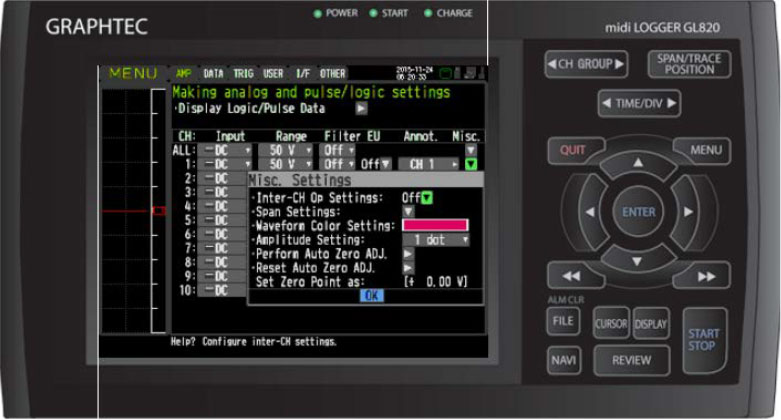Viewport: 781px width, 420px height.
Task: Open the ALL row Misc. dropdown arrow
Action: coord(471,150)
